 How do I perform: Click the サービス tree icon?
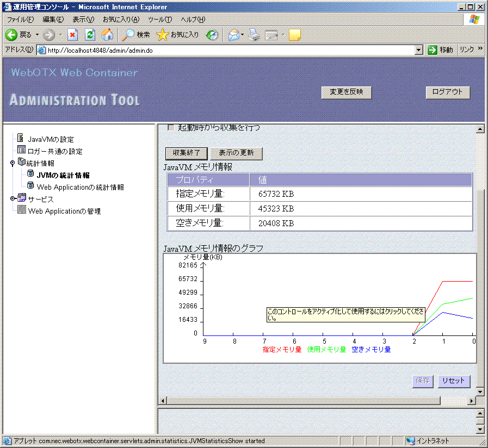pyautogui.click(x=22, y=197)
